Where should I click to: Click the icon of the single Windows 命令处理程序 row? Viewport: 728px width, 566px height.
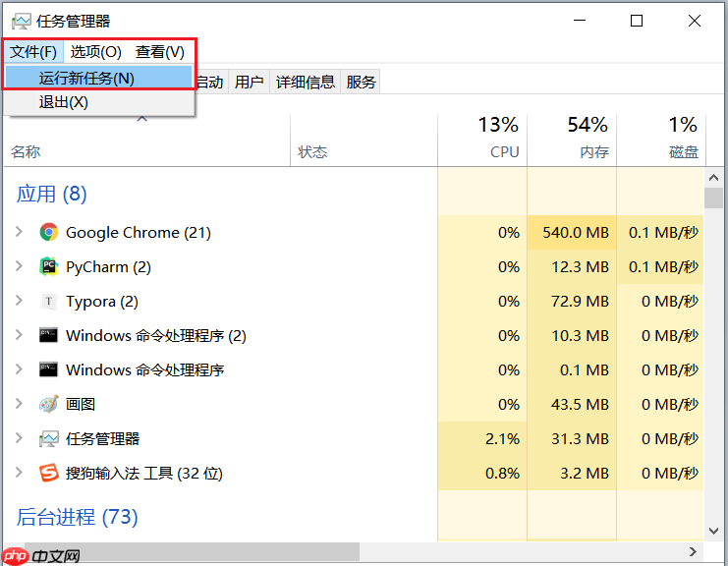tap(49, 369)
